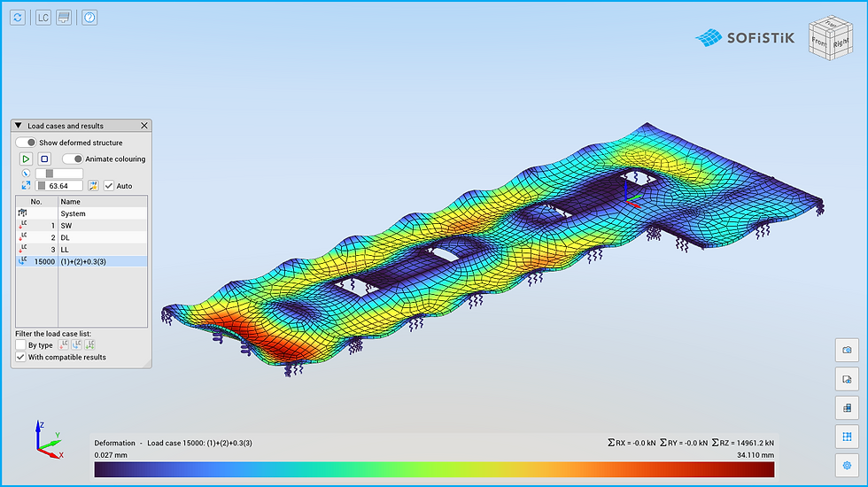Open the help question mark icon
The width and height of the screenshot is (868, 487).
tap(89, 18)
